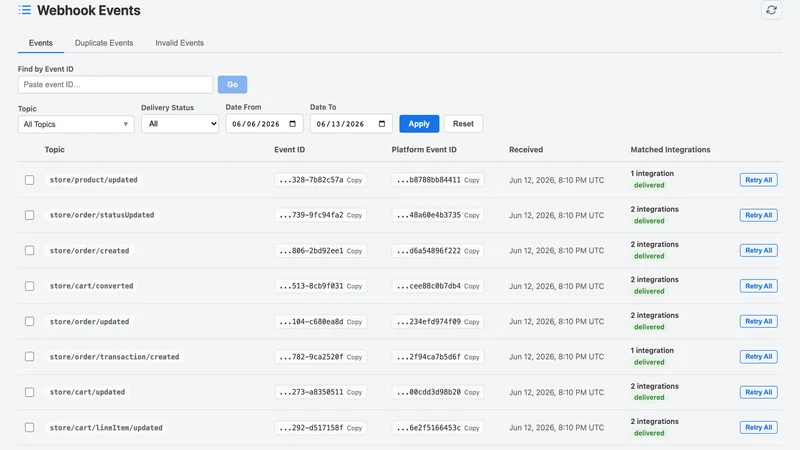The height and width of the screenshot is (450, 800).
Task: Open the Date From calendar picker icon
Action: [x=292, y=124]
